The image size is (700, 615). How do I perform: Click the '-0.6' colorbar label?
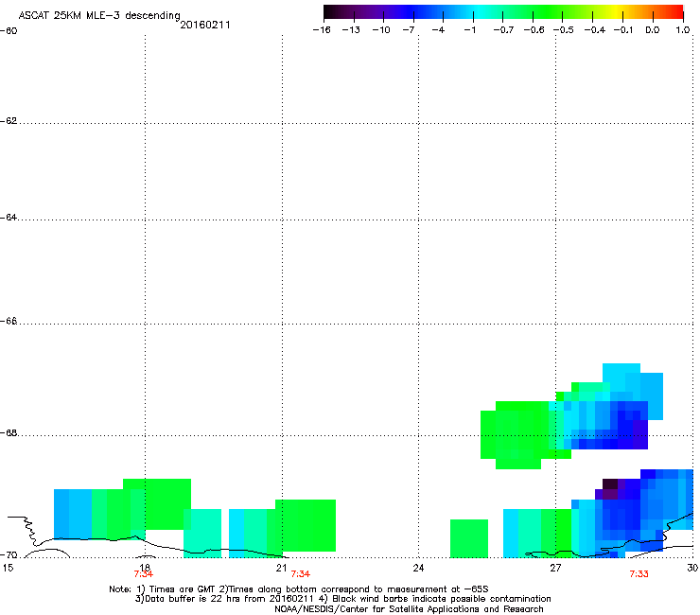pos(534,30)
